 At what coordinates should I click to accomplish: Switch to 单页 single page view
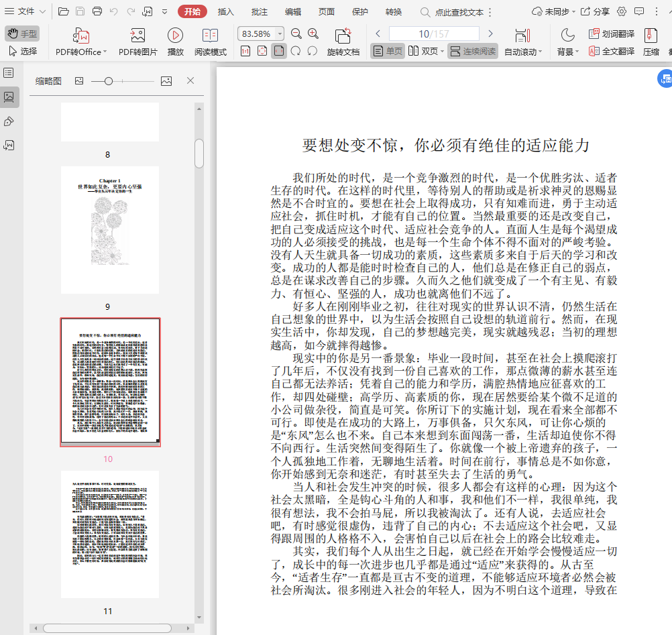(388, 51)
